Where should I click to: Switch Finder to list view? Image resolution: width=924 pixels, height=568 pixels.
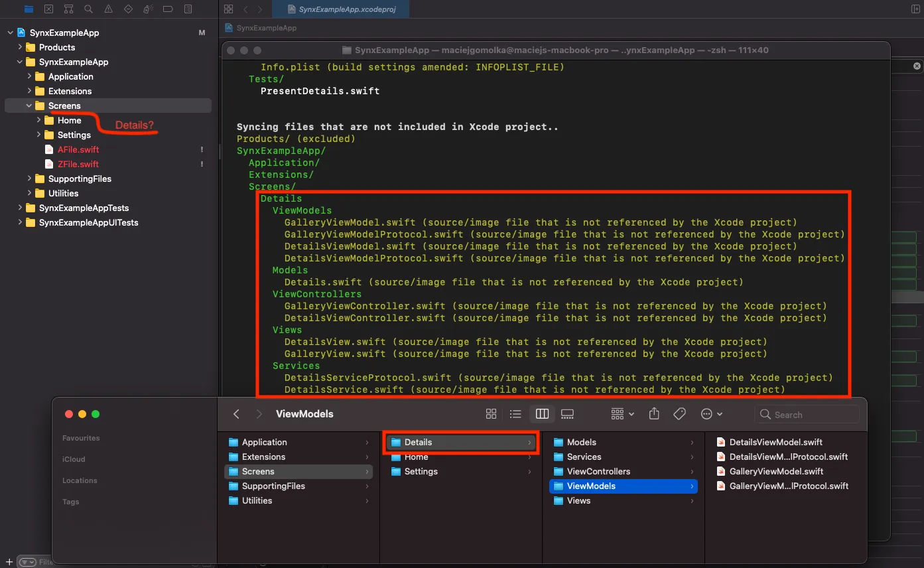pyautogui.click(x=515, y=413)
